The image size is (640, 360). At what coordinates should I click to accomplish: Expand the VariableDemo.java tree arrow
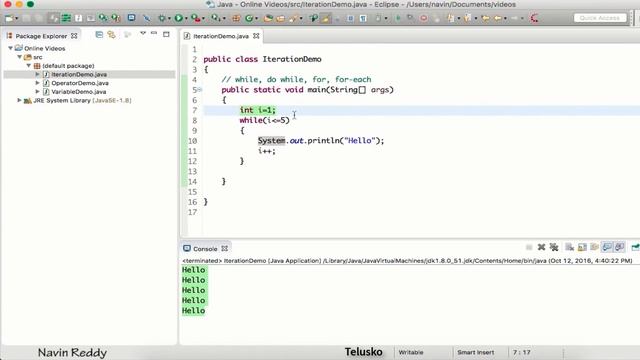click(x=38, y=91)
